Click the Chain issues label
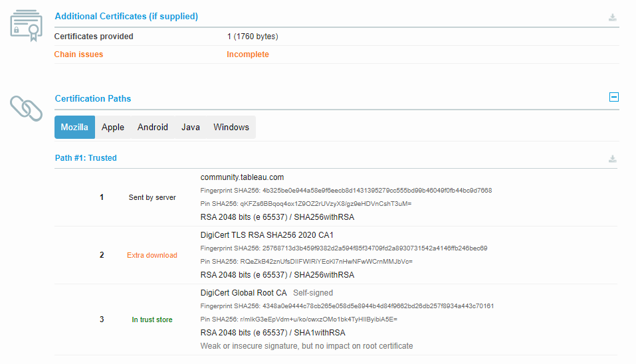The height and width of the screenshot is (364, 636). tap(78, 54)
